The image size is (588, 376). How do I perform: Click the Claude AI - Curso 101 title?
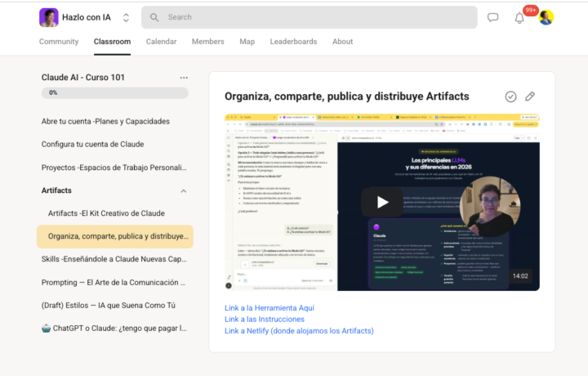[82, 78]
